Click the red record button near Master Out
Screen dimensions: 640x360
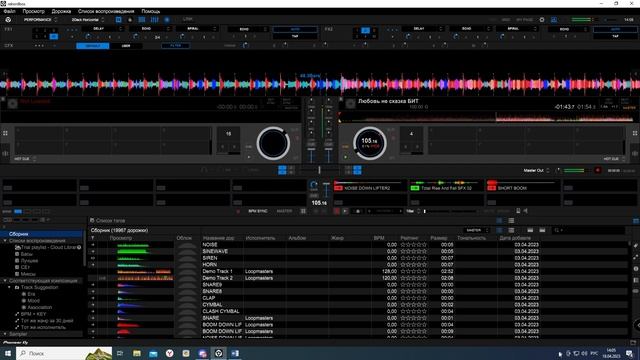point(598,170)
